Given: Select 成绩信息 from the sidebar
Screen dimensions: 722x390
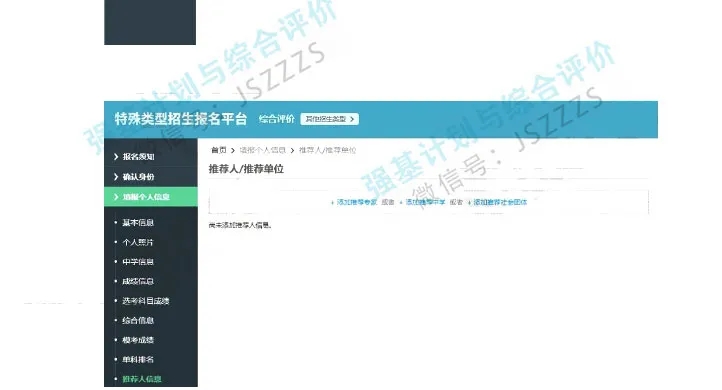Looking at the screenshot, I should 138,281.
